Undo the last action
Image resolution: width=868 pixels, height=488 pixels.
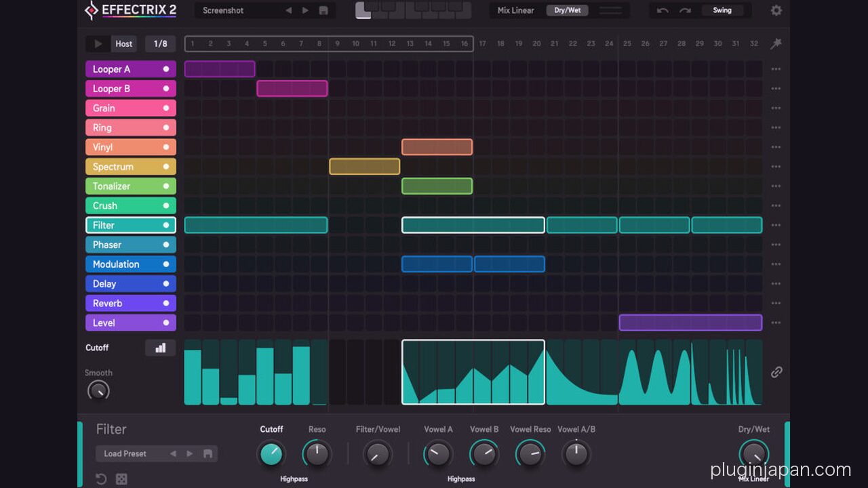click(x=663, y=10)
